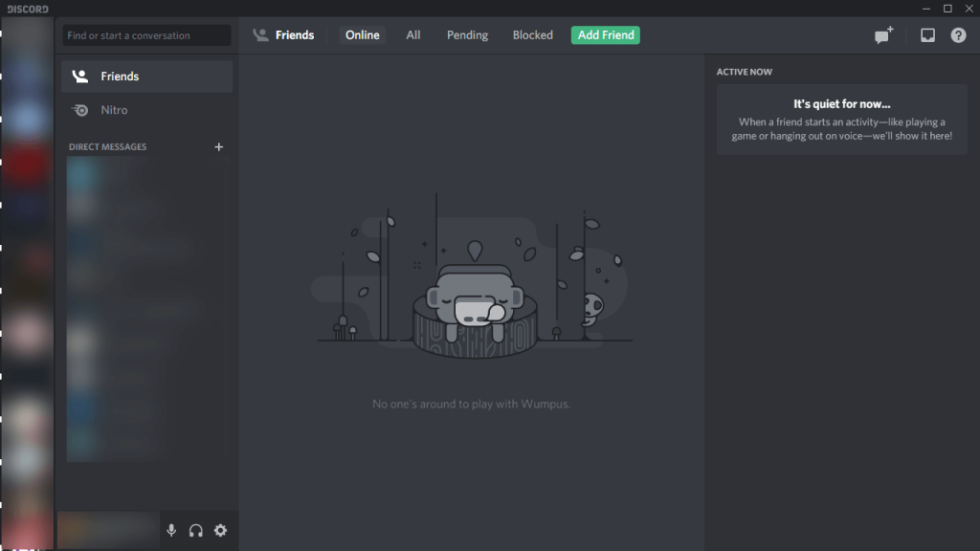980x551 pixels.
Task: Click the New Group DM icon
Action: click(x=883, y=35)
